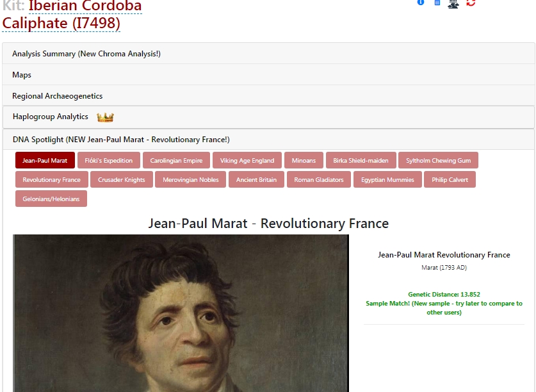Screen dimensions: 536x392
Task: Expand the Haplogroup Analytics panel
Action: coord(268,117)
